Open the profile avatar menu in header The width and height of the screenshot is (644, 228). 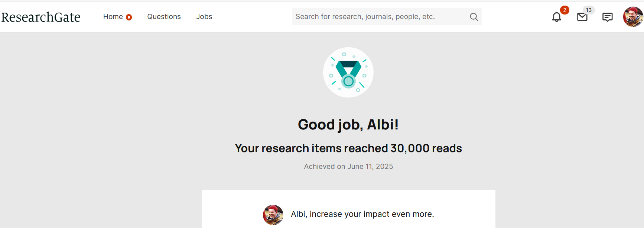coord(633,17)
